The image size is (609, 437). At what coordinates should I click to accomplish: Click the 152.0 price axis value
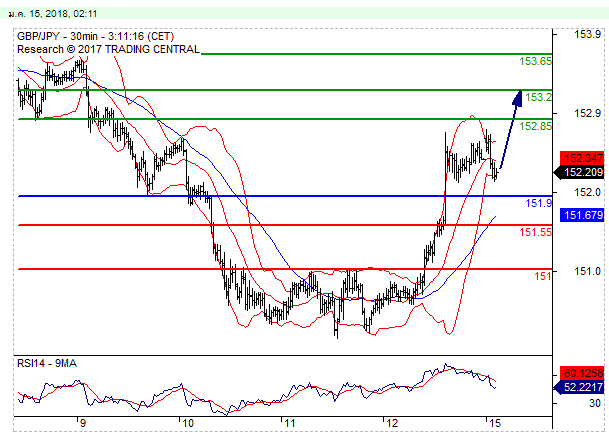[x=587, y=192]
